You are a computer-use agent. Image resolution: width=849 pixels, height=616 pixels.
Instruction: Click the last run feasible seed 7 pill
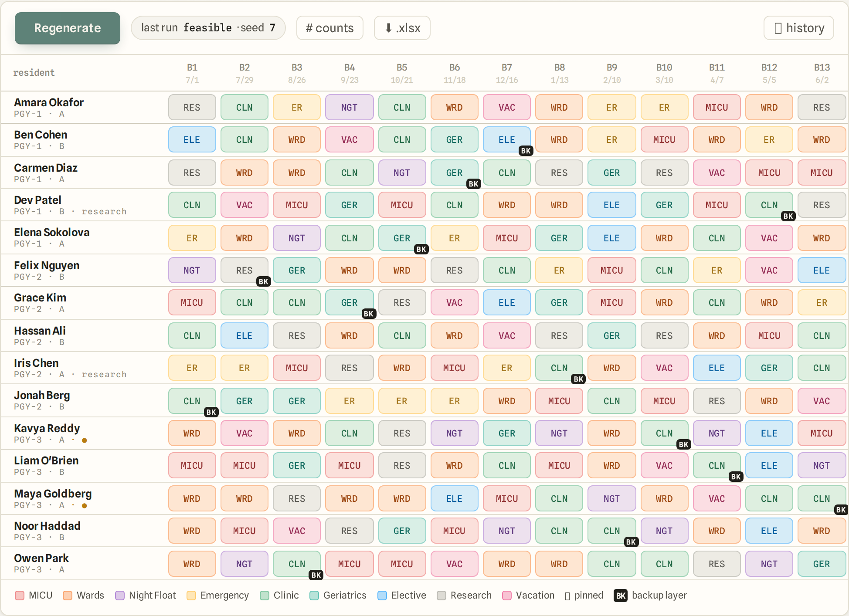[208, 28]
